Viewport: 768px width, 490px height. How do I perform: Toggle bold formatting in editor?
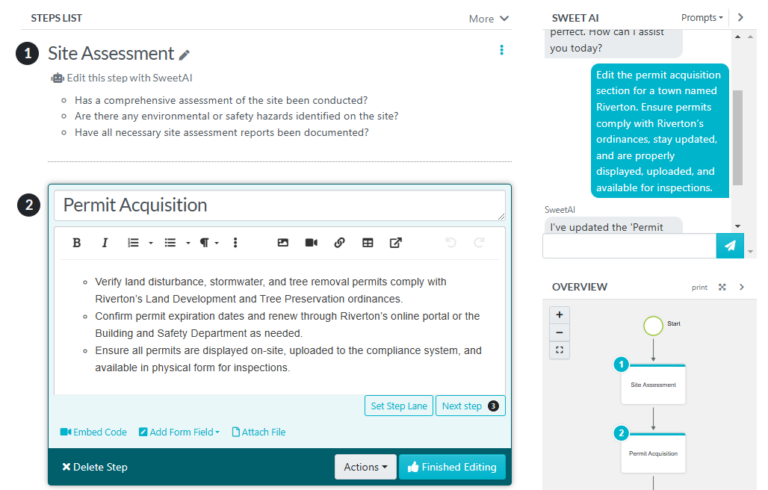click(76, 243)
